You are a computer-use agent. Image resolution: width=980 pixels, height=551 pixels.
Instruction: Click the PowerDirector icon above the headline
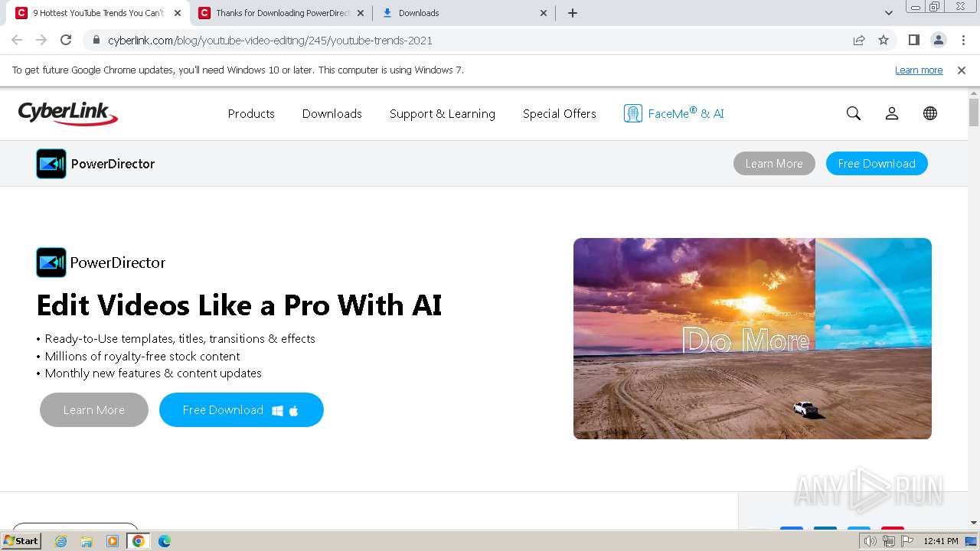[x=51, y=262]
